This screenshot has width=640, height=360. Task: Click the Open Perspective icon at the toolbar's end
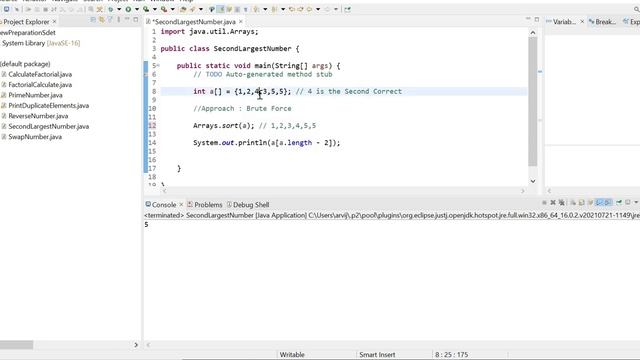347,9
